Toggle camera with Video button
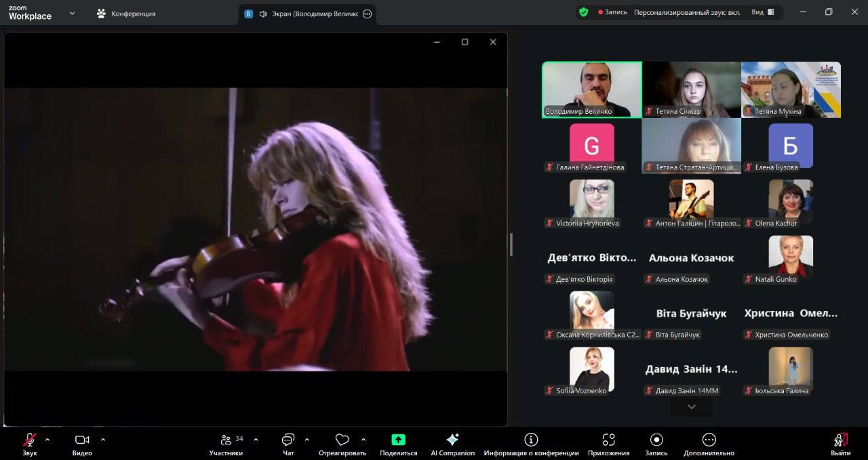Image resolution: width=868 pixels, height=460 pixels. pyautogui.click(x=82, y=440)
